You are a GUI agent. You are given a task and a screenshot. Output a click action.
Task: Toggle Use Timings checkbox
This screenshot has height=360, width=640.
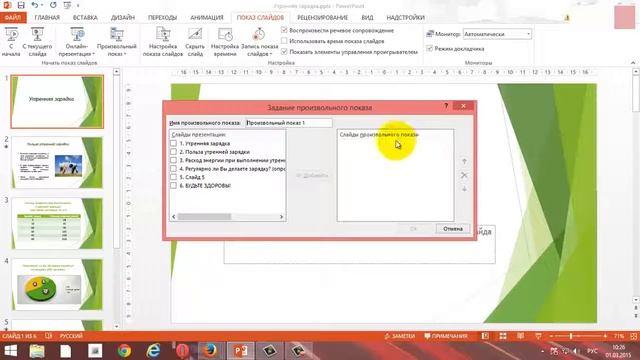tap(284, 41)
